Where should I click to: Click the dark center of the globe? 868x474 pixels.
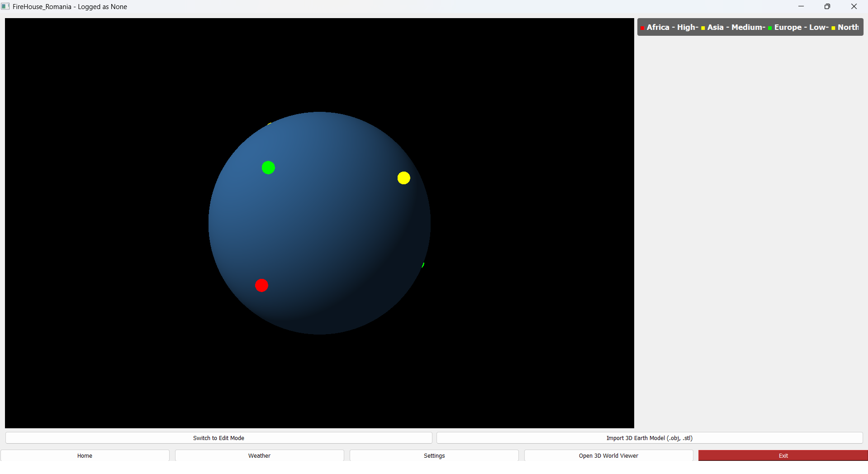pyautogui.click(x=319, y=223)
